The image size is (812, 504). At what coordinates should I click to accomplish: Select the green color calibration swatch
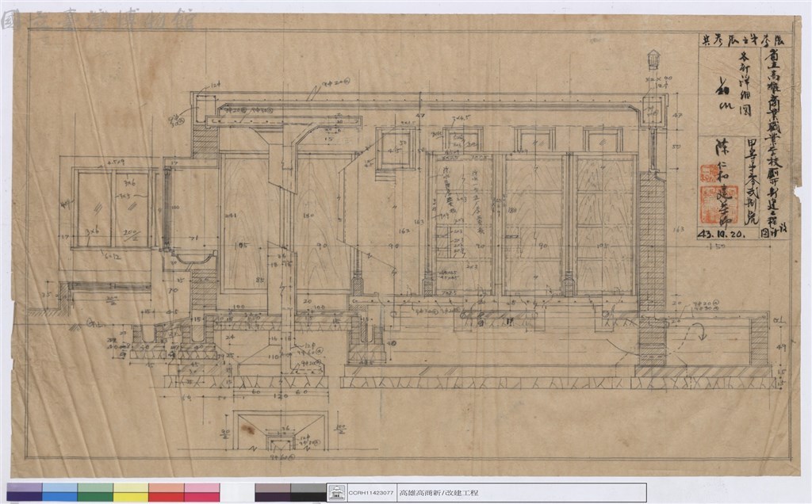95,492
